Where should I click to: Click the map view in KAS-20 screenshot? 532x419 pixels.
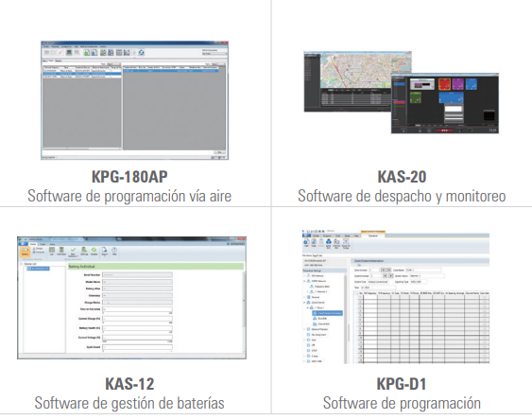[x=367, y=71]
